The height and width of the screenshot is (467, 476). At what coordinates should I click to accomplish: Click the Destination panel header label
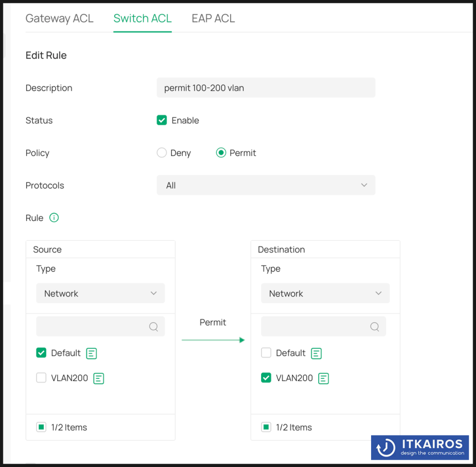(281, 250)
